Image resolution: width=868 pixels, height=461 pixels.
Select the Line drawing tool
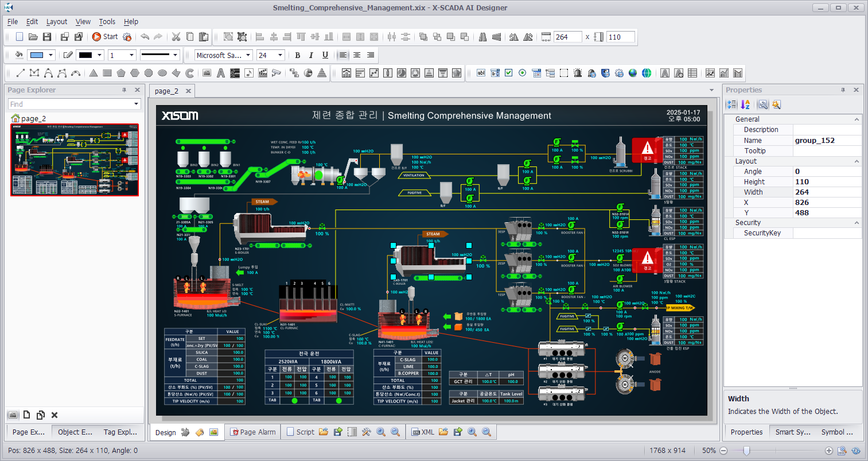pos(21,73)
